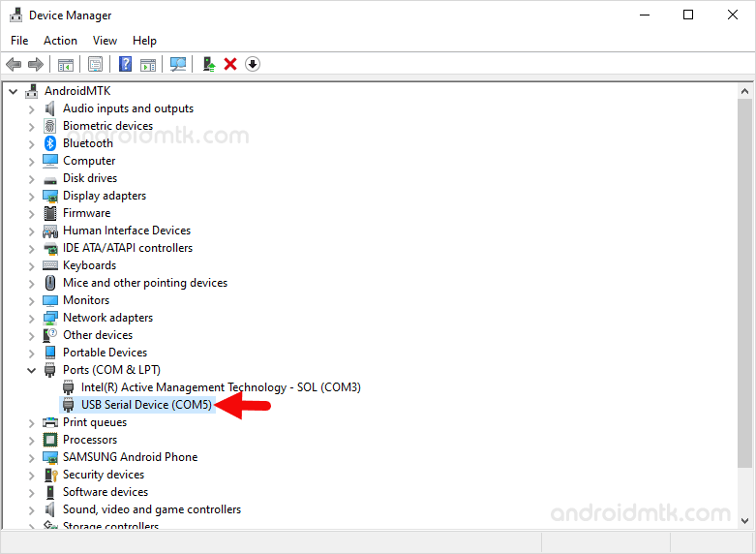
Task: Select the IDE ATA/ATAPI controllers label
Action: tap(127, 248)
